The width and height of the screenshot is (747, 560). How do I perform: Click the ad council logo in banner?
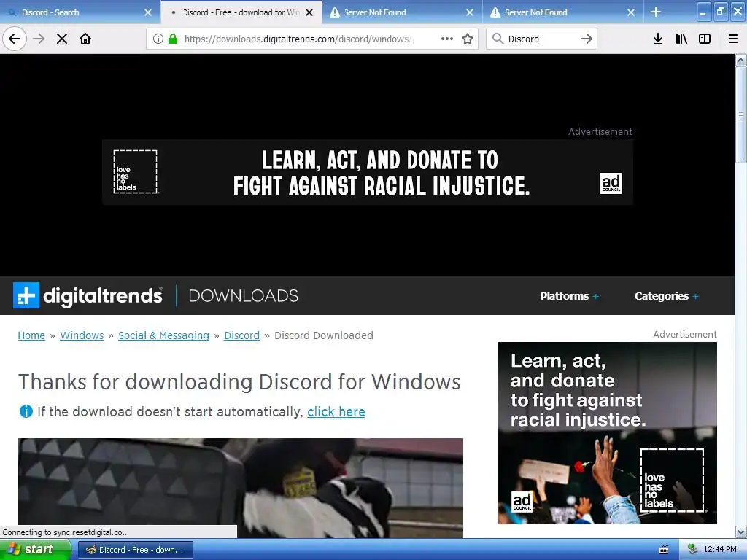[611, 183]
